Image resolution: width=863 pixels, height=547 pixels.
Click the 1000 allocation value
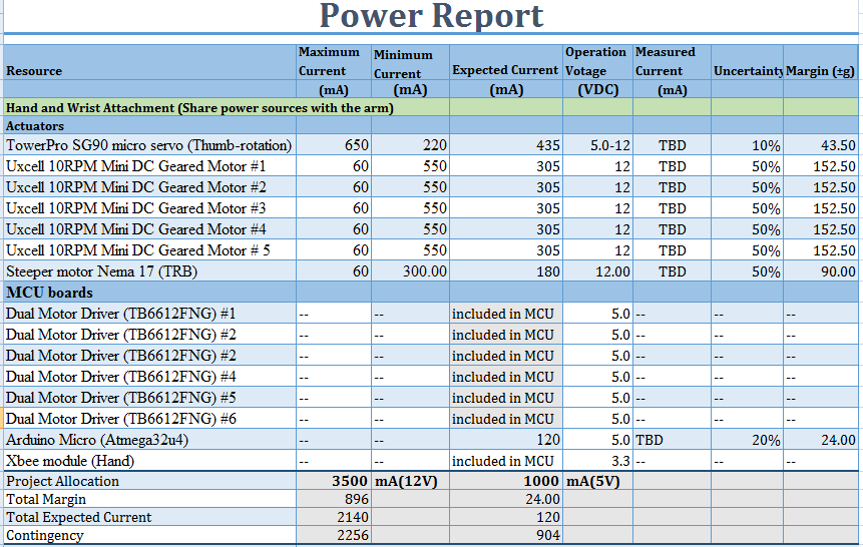tap(506, 481)
